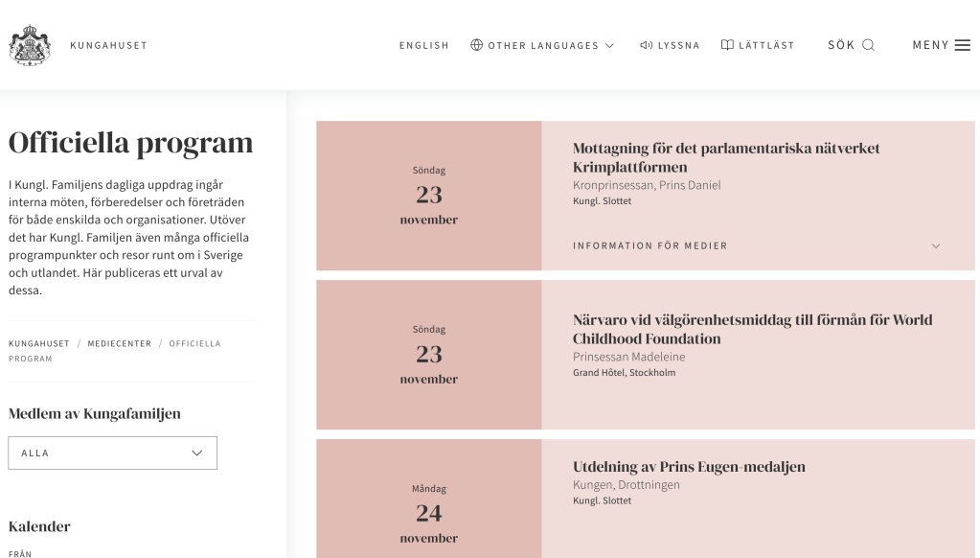Open the Kungahuset breadcrumb link

pos(38,343)
